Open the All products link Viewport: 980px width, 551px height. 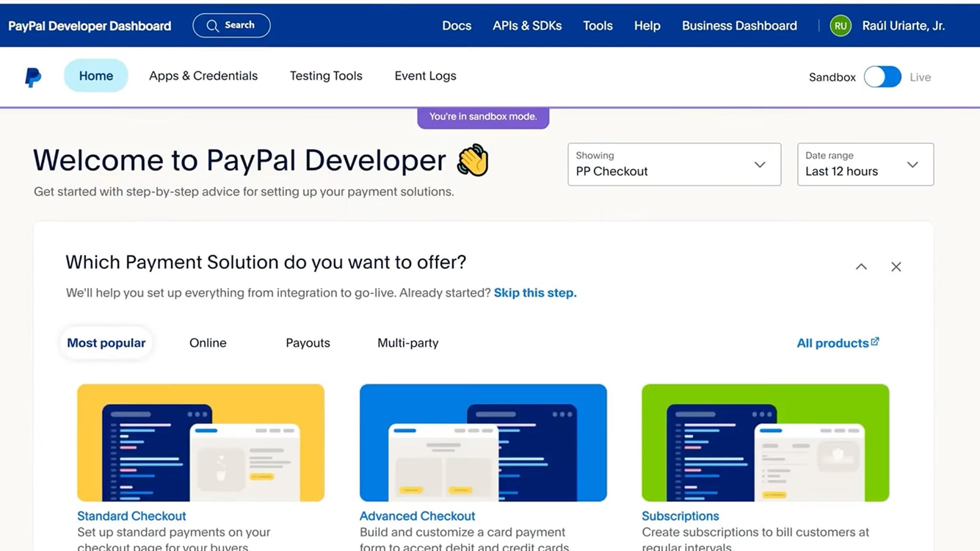(833, 343)
